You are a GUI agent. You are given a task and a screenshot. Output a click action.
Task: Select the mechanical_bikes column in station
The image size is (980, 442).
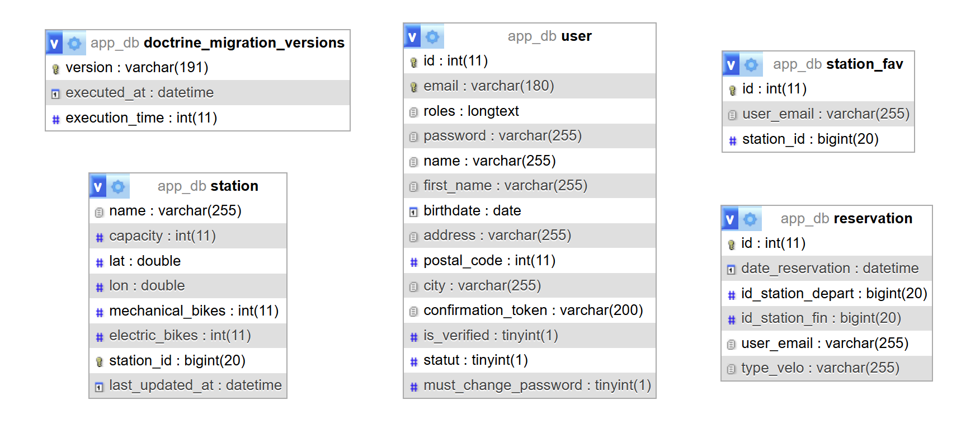point(194,311)
